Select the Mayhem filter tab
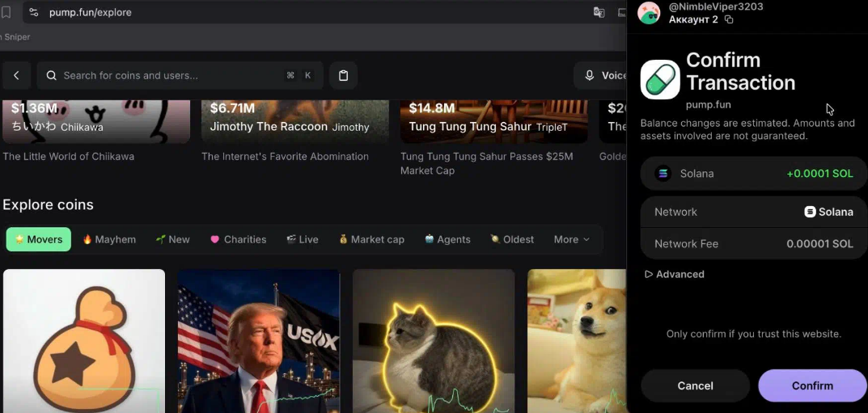The height and width of the screenshot is (413, 868). point(109,239)
